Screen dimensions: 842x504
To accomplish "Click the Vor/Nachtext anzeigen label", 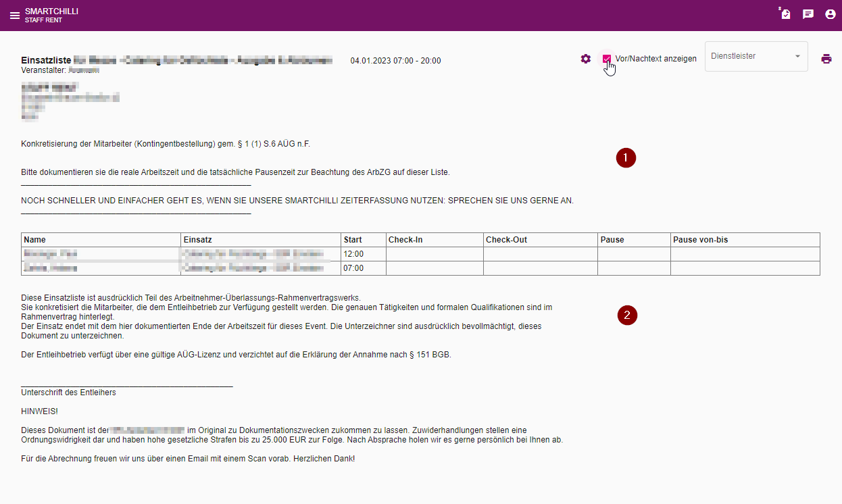I will tap(655, 59).
